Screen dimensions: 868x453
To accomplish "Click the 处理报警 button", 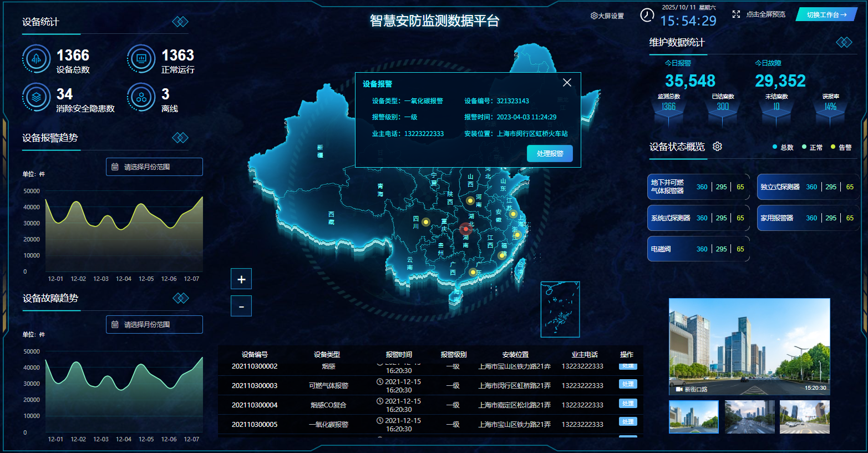I will 550,153.
